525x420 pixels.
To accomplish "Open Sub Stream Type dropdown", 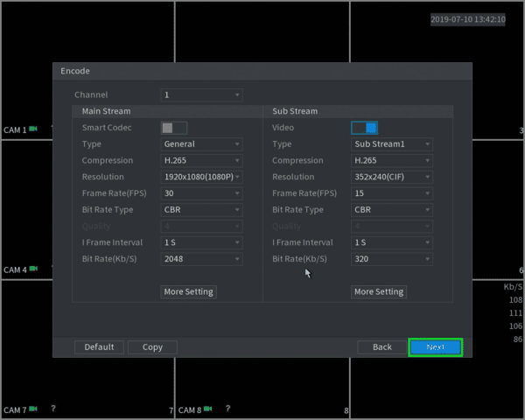I will pos(392,144).
